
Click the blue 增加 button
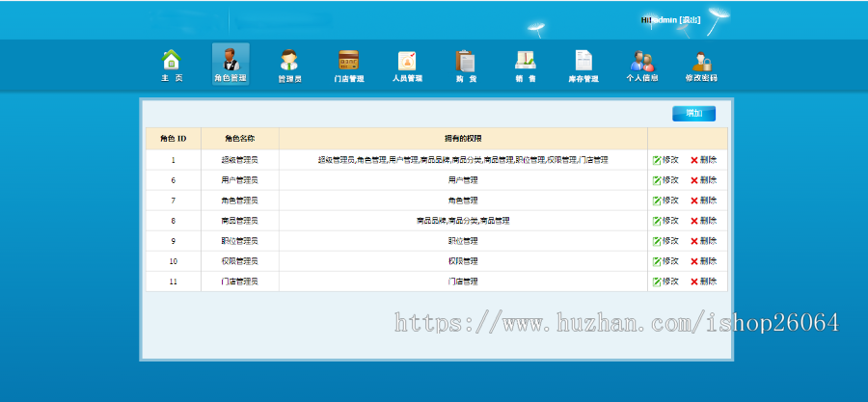tap(693, 114)
